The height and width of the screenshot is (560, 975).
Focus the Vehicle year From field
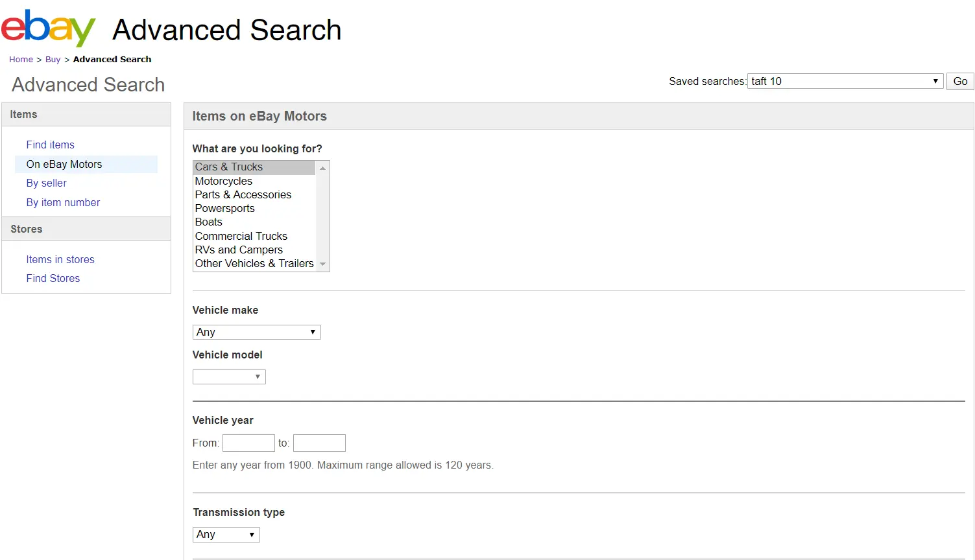pos(248,443)
